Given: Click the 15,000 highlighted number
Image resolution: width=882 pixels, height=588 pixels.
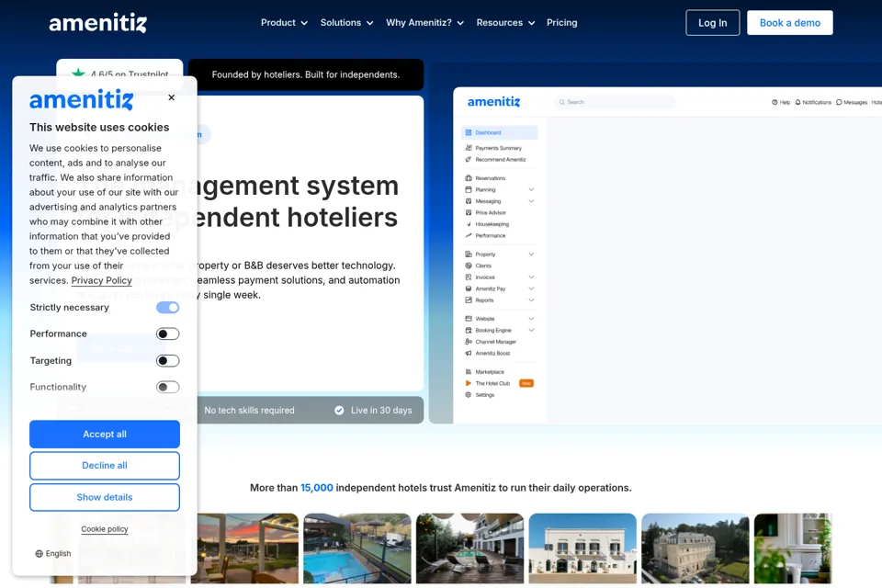Looking at the screenshot, I should pos(317,488).
